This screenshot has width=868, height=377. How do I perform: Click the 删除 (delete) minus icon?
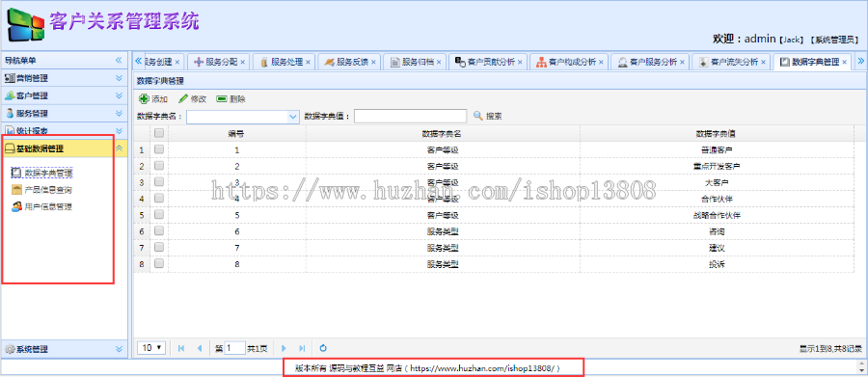point(222,99)
